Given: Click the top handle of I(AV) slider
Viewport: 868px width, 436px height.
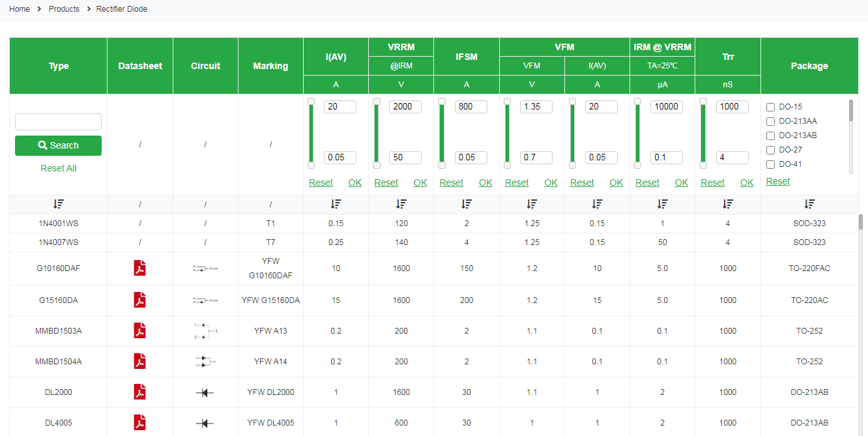Looking at the screenshot, I should (311, 101).
